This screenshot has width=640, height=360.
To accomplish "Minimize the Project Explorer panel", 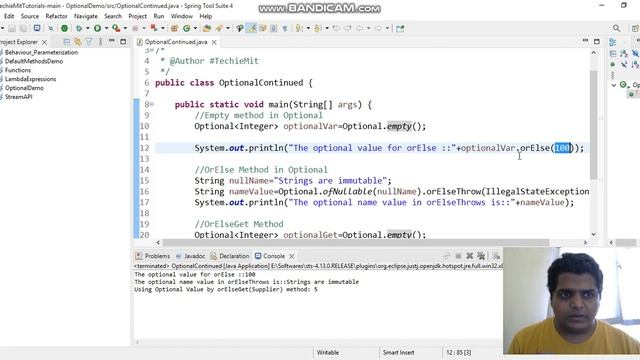I will click(x=111, y=41).
